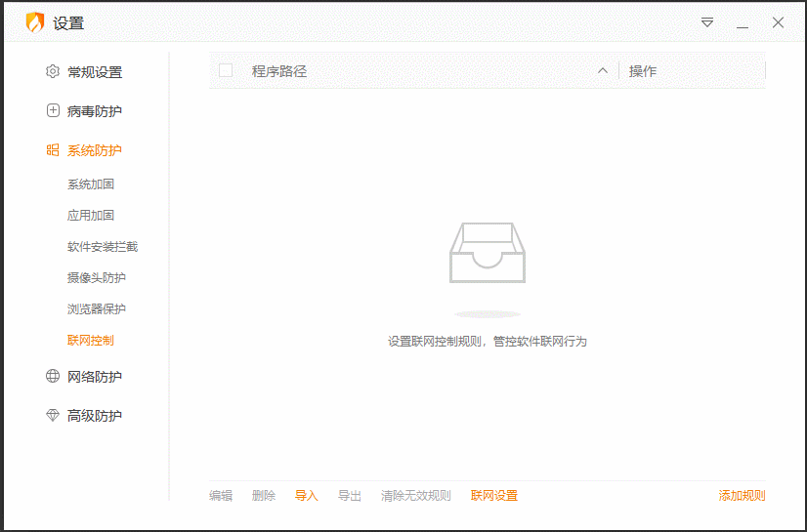Select 浏览器保护 sub-item
The width and height of the screenshot is (807, 532).
click(97, 308)
